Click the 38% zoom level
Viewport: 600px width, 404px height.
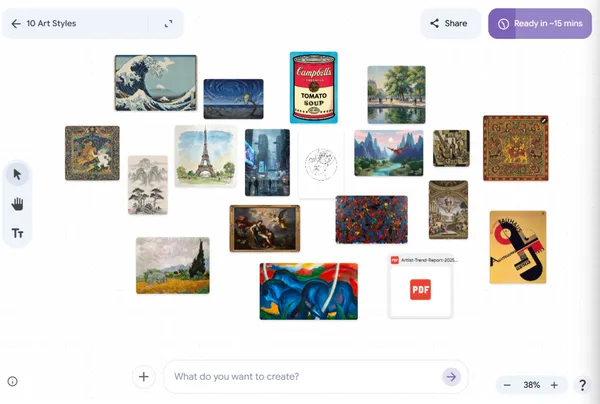click(532, 385)
